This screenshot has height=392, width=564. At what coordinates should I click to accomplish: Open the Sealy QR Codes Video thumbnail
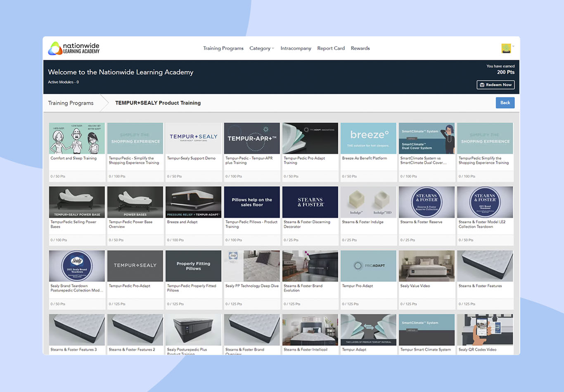485,330
